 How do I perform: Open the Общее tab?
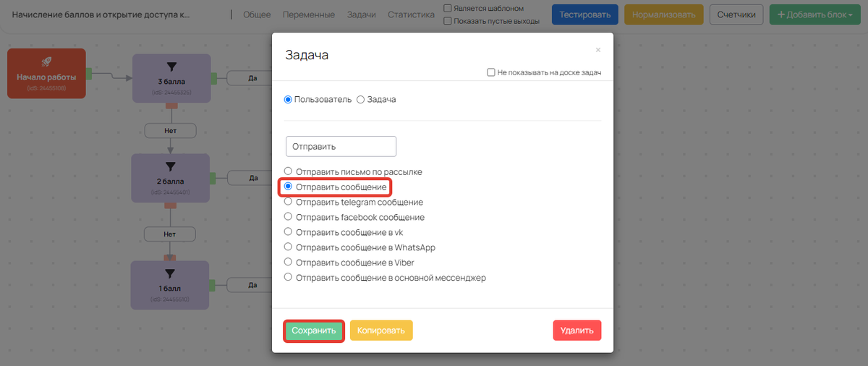click(x=257, y=14)
